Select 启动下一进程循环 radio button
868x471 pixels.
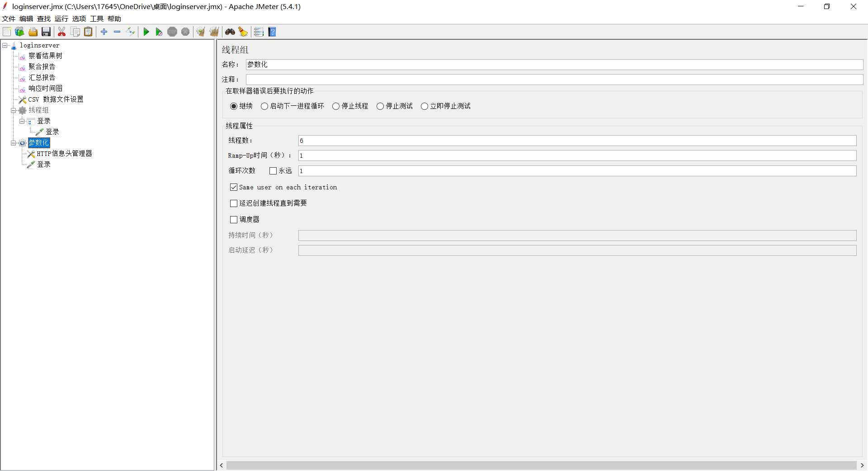tap(264, 106)
